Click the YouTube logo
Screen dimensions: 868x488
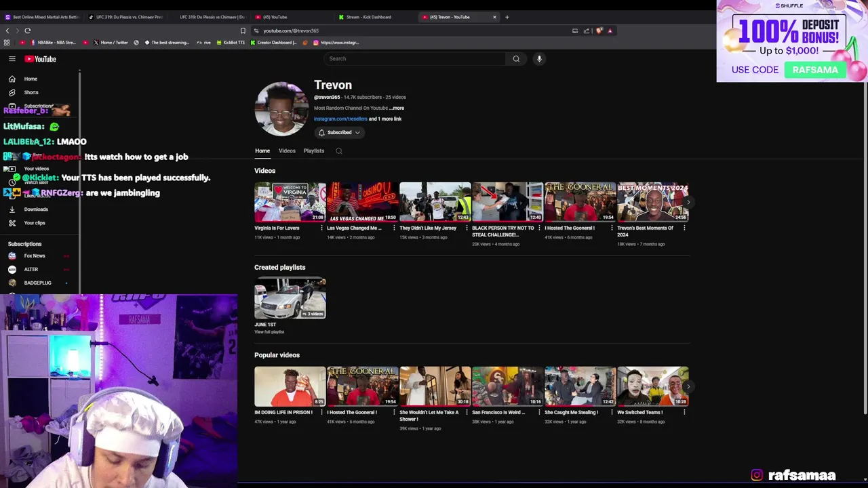pos(40,59)
